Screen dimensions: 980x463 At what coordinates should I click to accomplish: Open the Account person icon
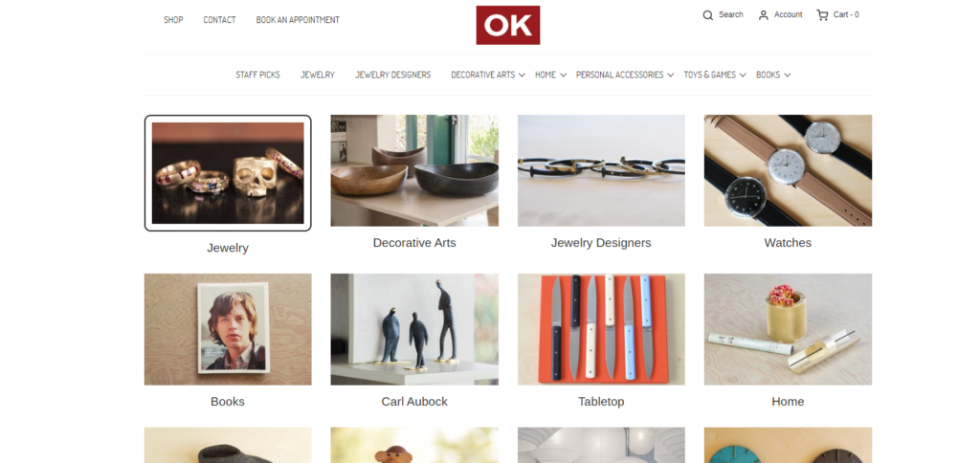point(763,15)
